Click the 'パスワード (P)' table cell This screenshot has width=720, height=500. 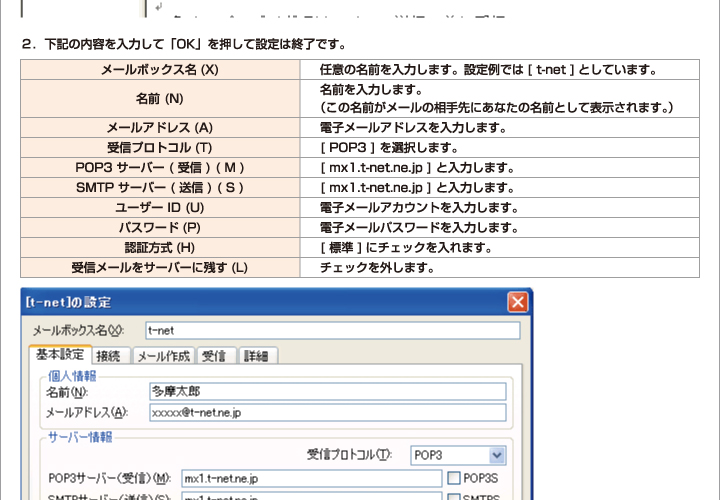coord(160,227)
